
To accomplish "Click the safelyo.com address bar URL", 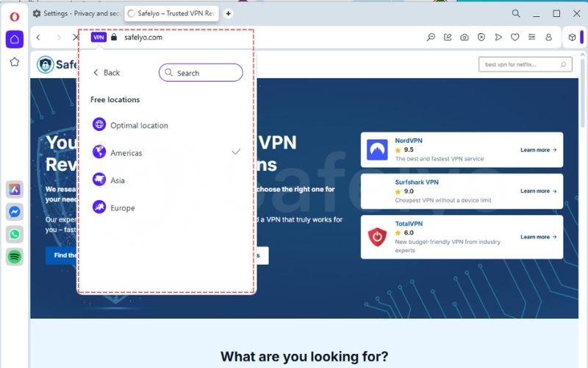I will pos(143,38).
